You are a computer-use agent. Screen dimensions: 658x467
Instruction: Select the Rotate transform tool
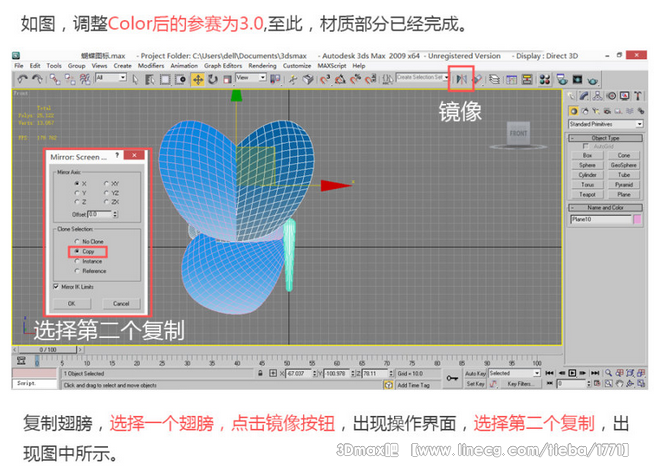[214, 79]
